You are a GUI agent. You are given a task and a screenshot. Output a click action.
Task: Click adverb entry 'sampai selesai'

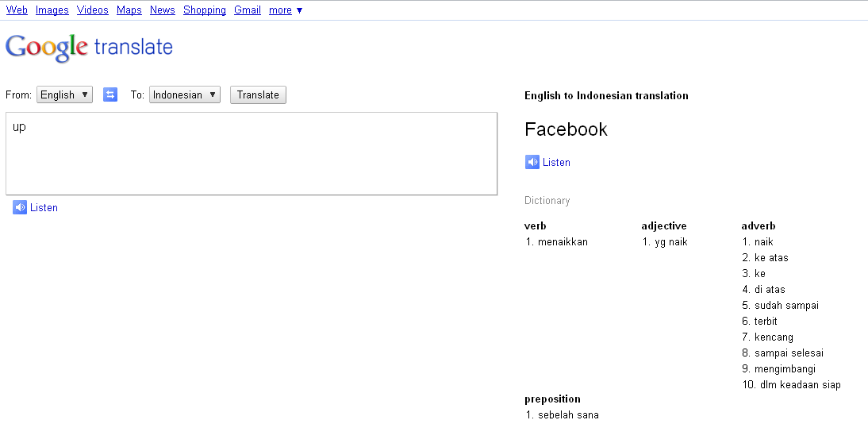(x=789, y=353)
